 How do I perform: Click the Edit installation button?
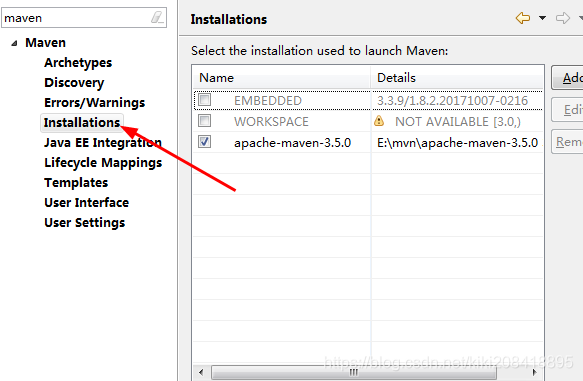tap(567, 110)
